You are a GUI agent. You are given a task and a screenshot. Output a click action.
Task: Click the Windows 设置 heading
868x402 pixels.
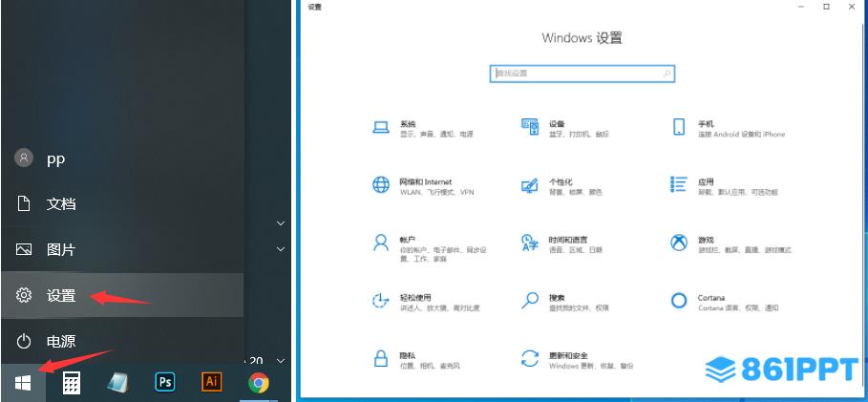point(582,38)
